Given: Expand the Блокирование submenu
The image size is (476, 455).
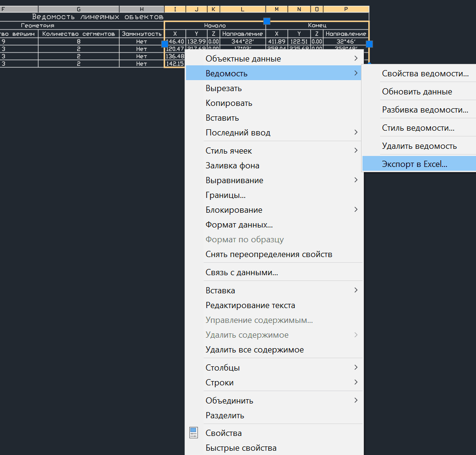Looking at the screenshot, I should click(x=234, y=210).
